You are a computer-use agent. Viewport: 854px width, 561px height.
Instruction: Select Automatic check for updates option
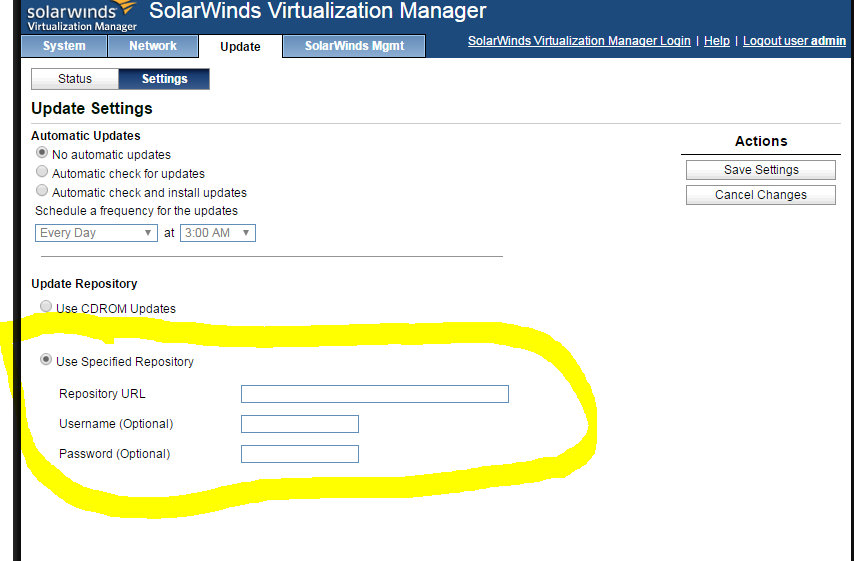(x=42, y=172)
